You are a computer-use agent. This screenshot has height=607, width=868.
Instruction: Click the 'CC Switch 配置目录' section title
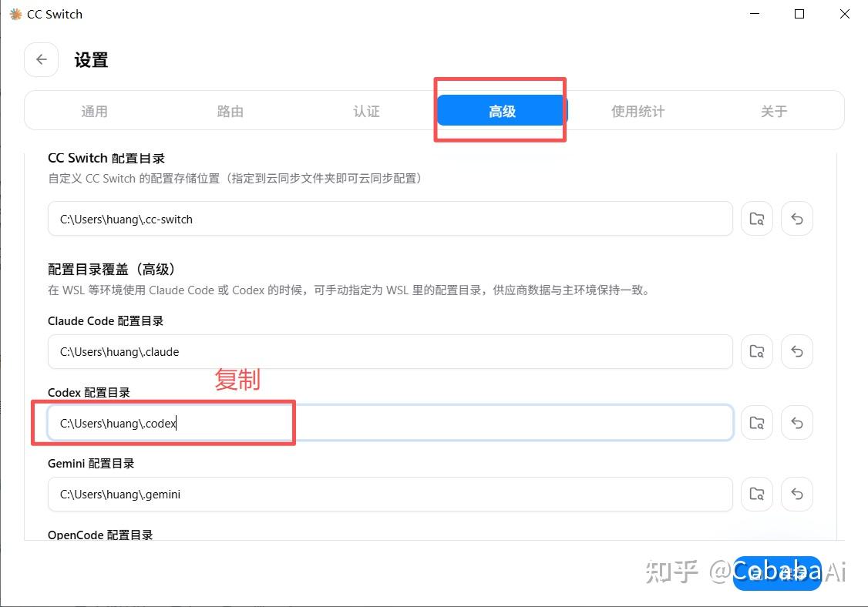click(106, 158)
